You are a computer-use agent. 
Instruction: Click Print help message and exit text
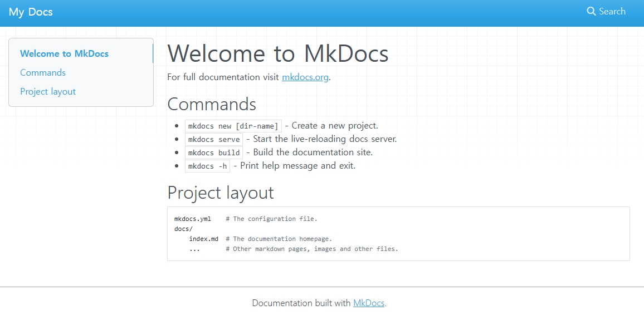point(298,166)
